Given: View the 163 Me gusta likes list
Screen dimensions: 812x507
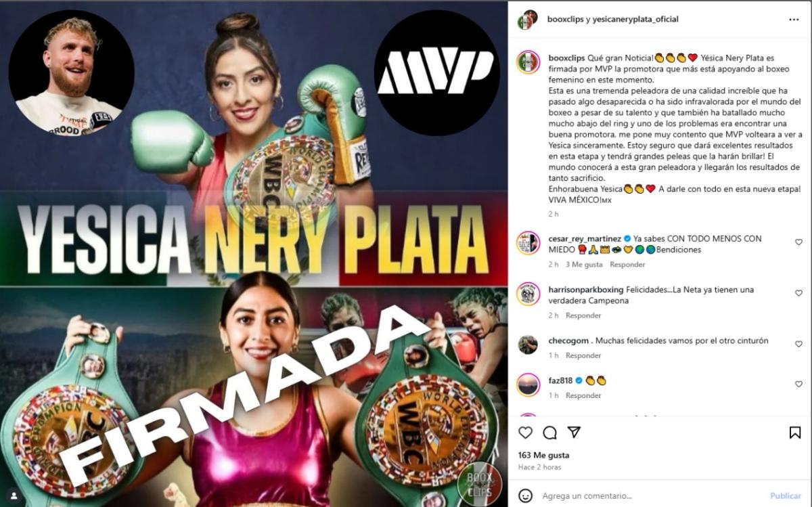Looking at the screenshot, I should (543, 455).
